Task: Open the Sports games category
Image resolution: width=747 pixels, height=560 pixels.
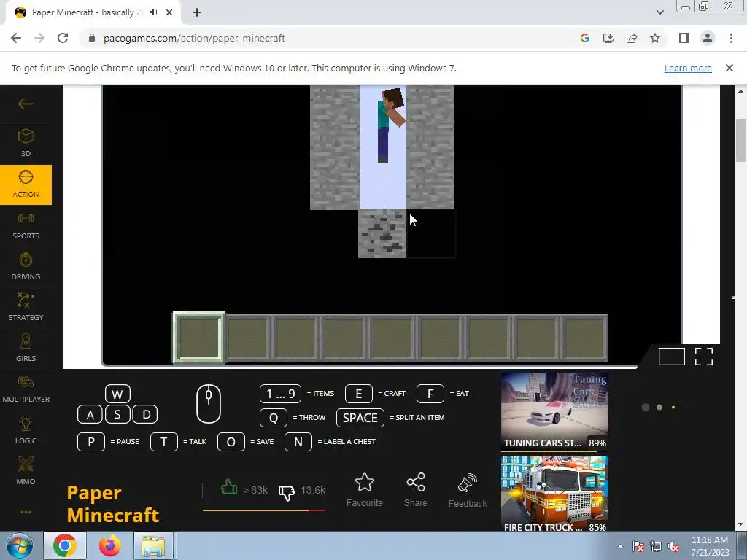Action: coord(26,226)
